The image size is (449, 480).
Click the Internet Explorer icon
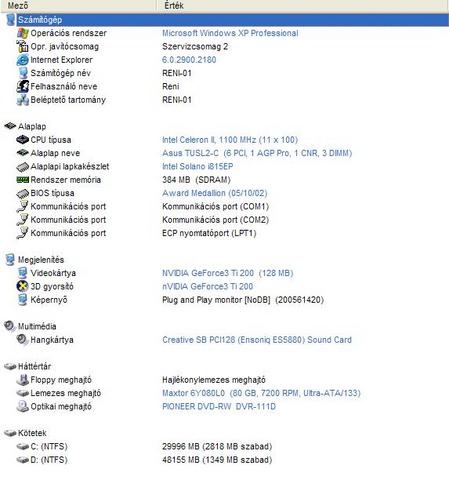click(23, 60)
